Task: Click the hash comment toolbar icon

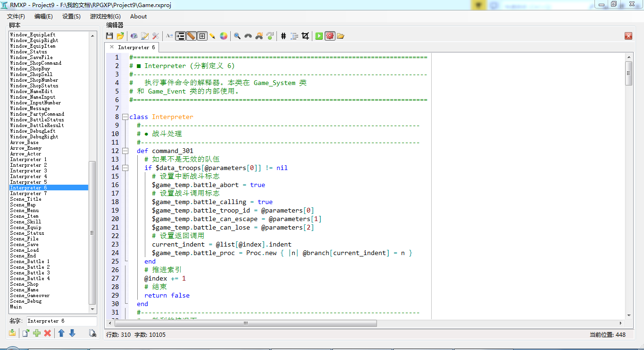Action: pos(284,36)
